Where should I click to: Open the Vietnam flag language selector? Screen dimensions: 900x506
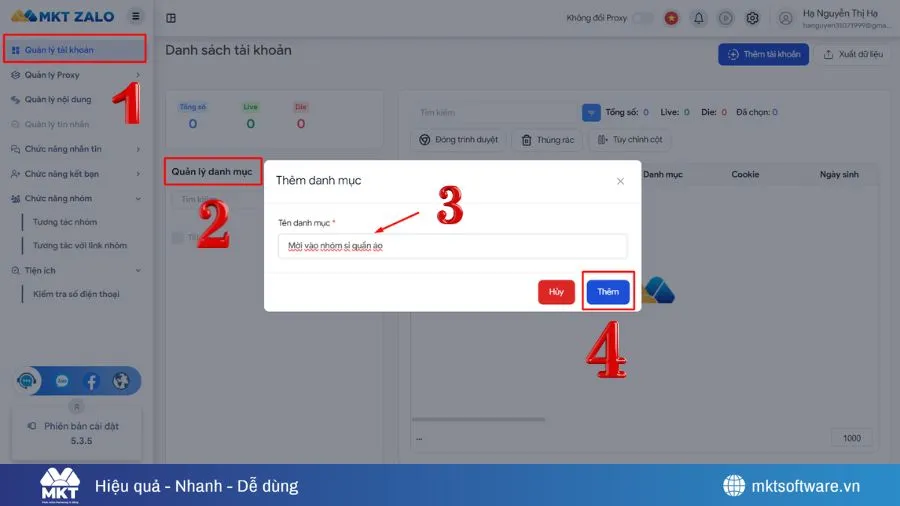point(671,18)
